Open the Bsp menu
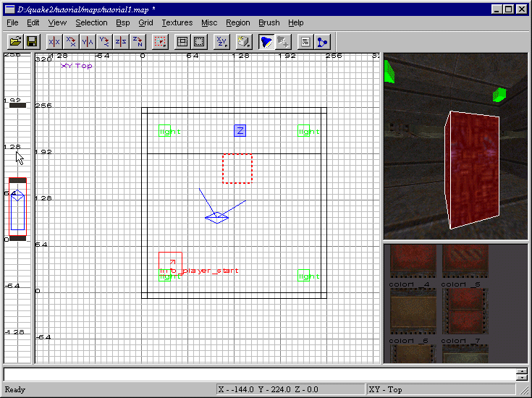Image resolution: width=532 pixels, height=398 pixels. (123, 22)
